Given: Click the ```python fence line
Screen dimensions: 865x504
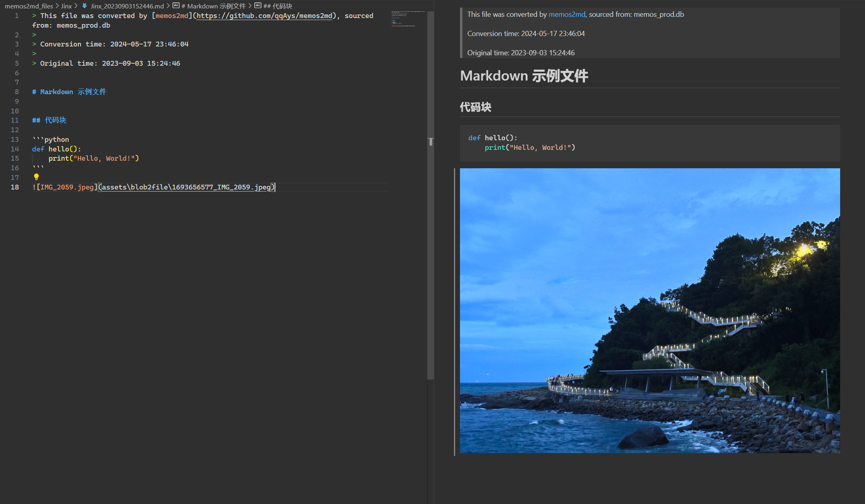Looking at the screenshot, I should [x=51, y=139].
